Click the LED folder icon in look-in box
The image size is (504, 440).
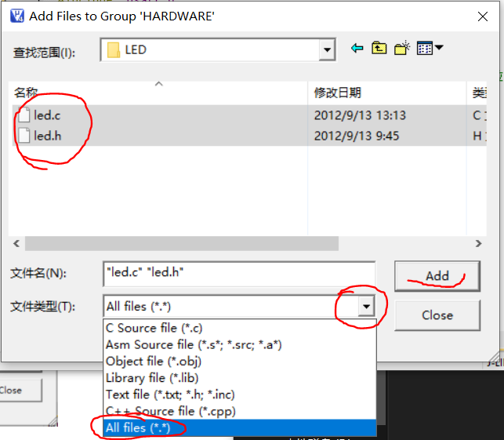[113, 50]
